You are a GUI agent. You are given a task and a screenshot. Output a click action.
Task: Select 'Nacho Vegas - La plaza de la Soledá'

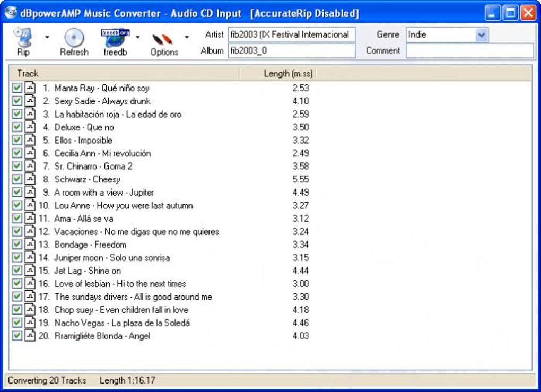point(122,323)
